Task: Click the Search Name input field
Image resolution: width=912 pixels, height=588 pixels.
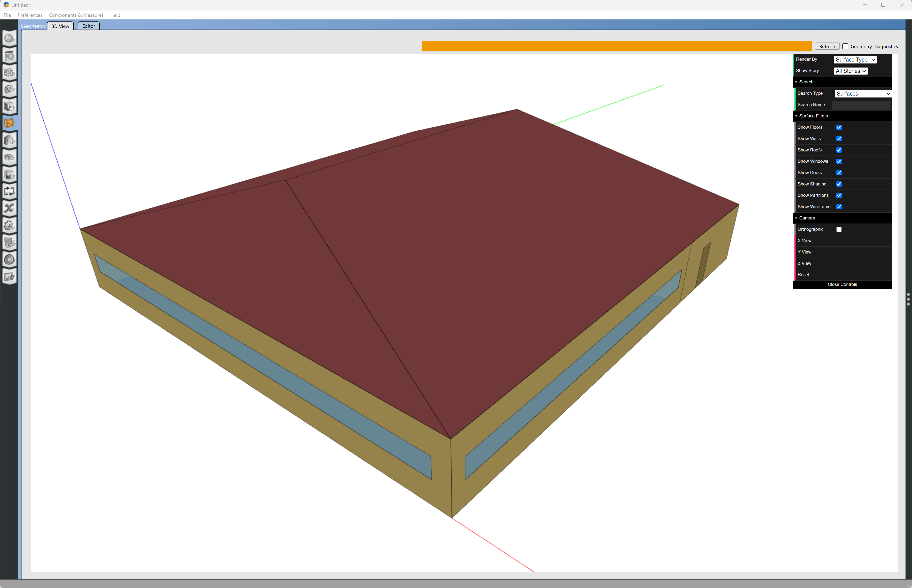Action: point(861,105)
